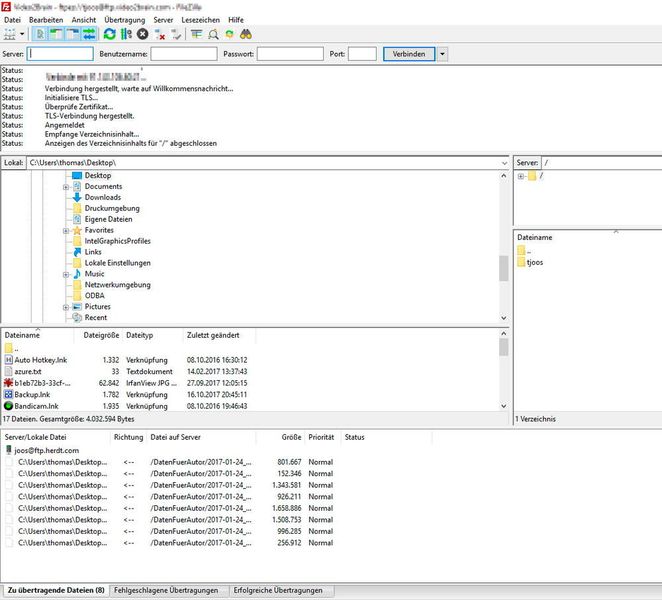The height and width of the screenshot is (600, 662).
Task: Select the Recent folder icon
Action: click(77, 318)
